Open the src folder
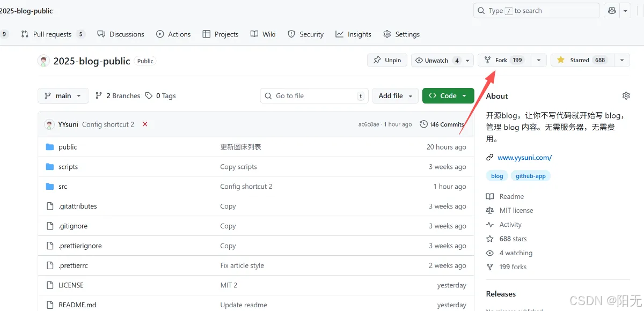644x311 pixels. tap(63, 187)
